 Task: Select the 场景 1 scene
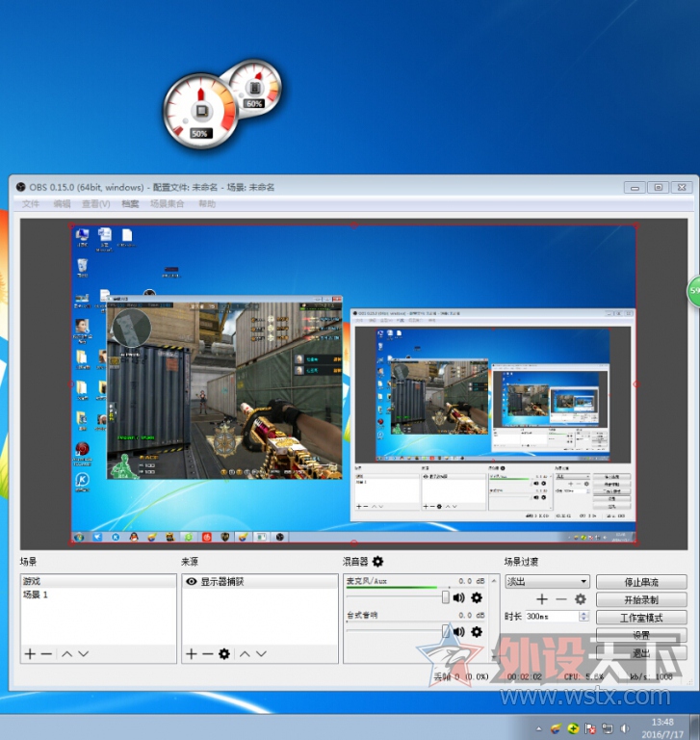(98, 595)
